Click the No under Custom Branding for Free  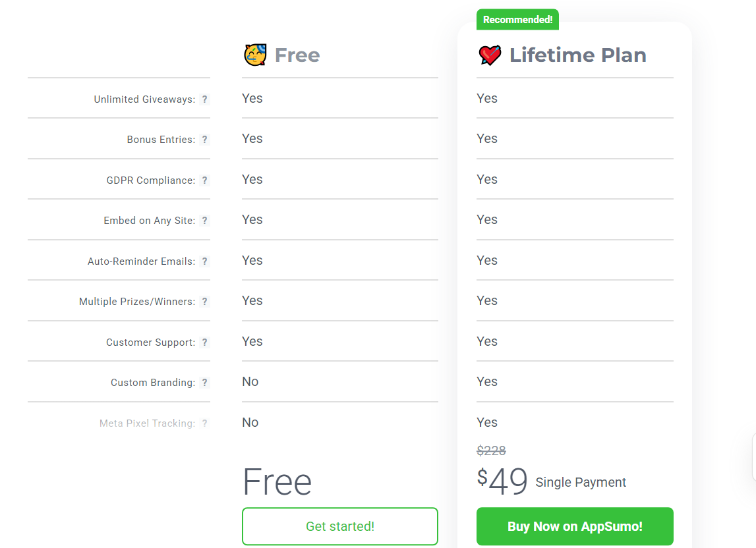(x=250, y=381)
